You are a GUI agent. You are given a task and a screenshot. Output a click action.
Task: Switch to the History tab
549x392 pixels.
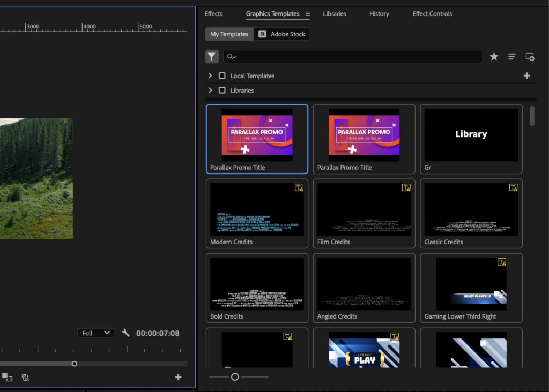point(379,14)
